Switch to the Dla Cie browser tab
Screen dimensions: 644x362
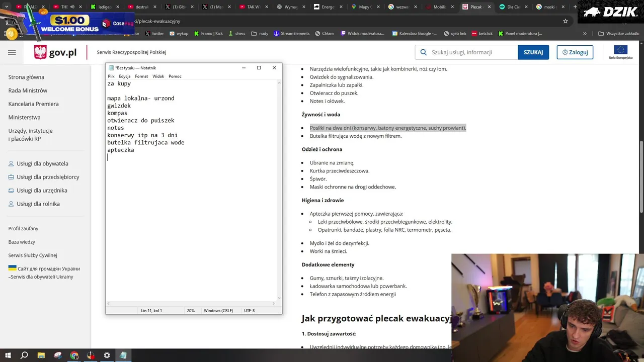click(513, 7)
